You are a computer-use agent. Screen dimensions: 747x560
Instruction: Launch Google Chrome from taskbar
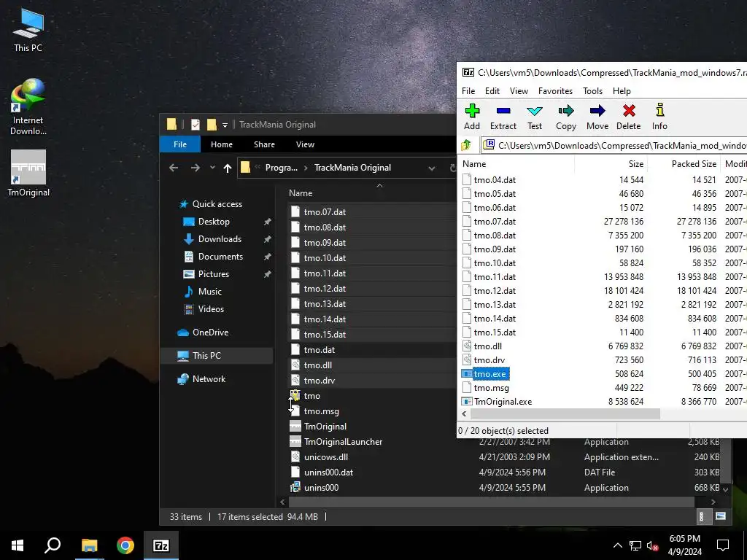(x=125, y=545)
